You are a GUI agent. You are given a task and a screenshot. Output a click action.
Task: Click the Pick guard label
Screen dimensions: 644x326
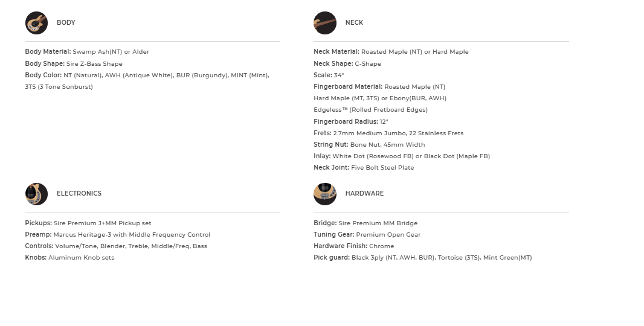pyautogui.click(x=332, y=258)
